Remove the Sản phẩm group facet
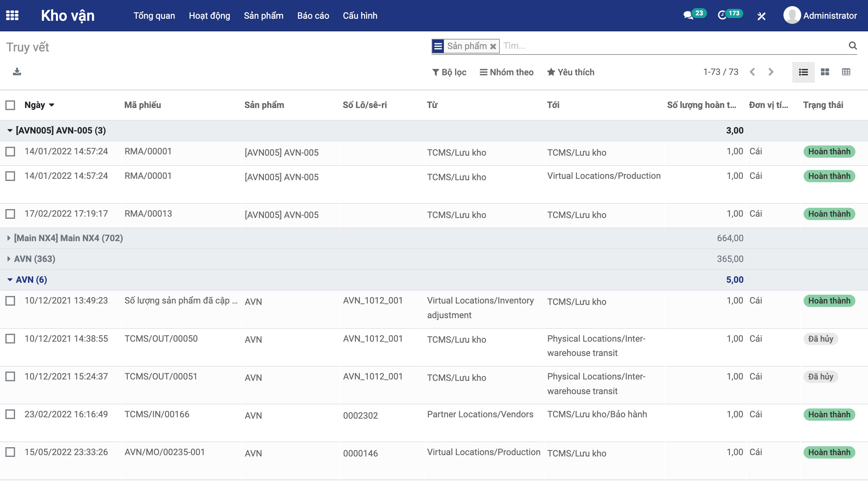 tap(493, 46)
